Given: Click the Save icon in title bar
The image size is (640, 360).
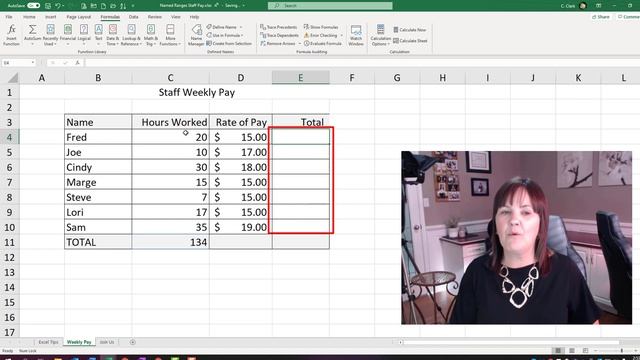Looking at the screenshot, I should click(x=48, y=6).
